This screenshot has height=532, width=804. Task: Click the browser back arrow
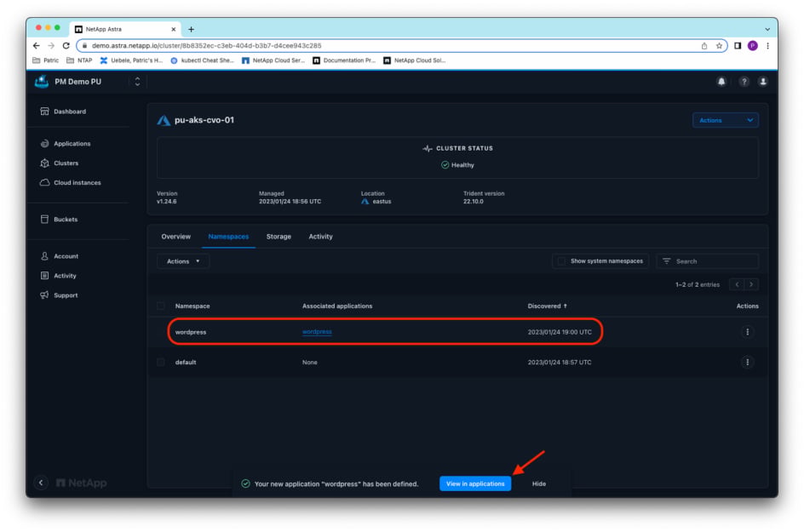pos(37,46)
